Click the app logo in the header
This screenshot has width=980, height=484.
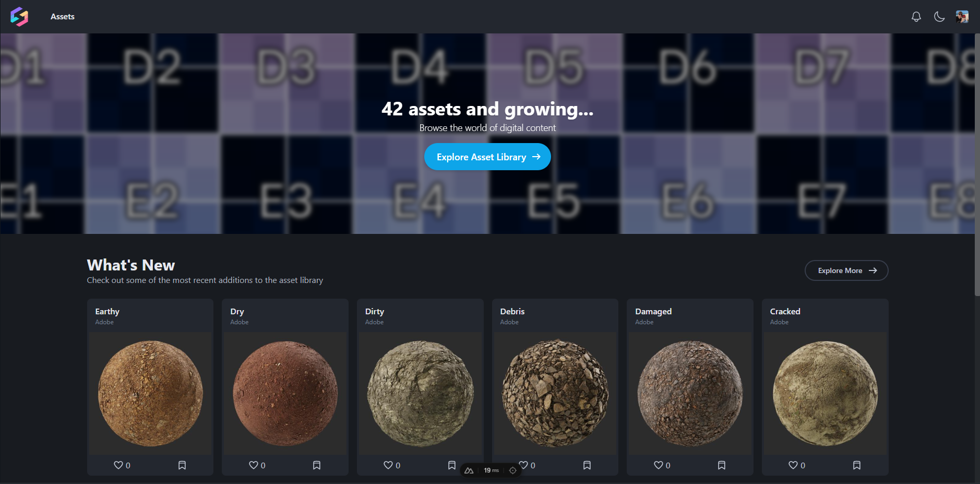(19, 17)
